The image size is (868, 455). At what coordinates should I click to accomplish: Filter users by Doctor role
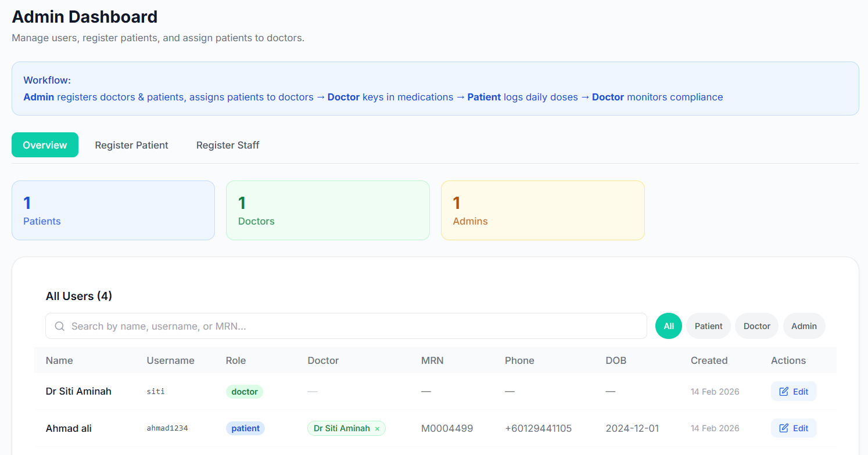click(x=756, y=326)
